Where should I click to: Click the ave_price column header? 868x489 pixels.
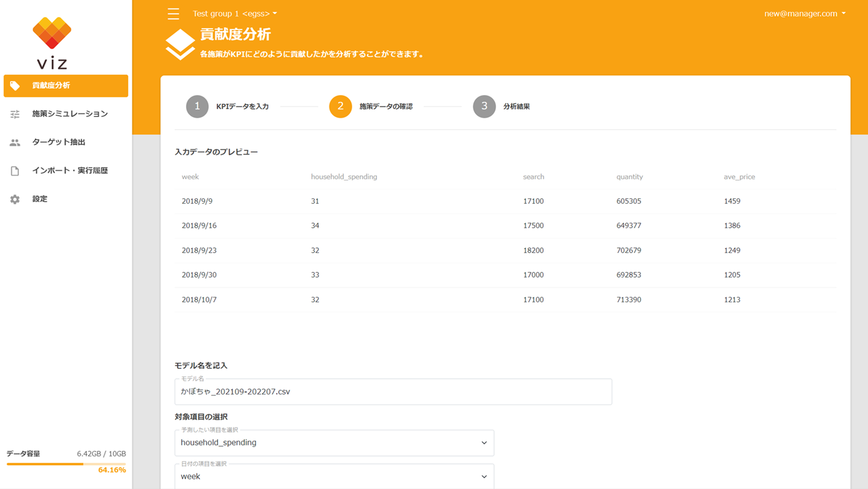pyautogui.click(x=739, y=177)
